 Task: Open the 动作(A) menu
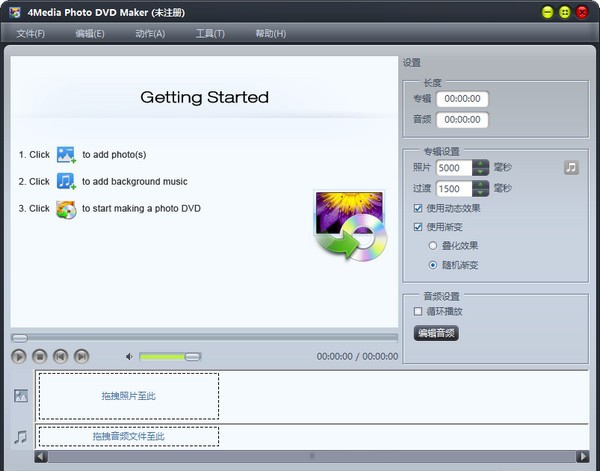point(150,34)
